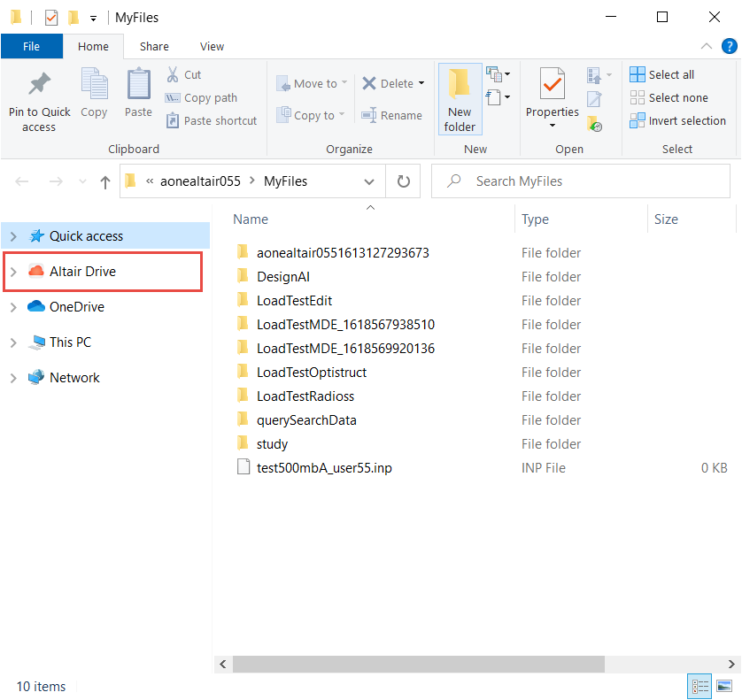This screenshot has width=742, height=700.
Task: Expand the This PC tree node
Action: (x=13, y=342)
